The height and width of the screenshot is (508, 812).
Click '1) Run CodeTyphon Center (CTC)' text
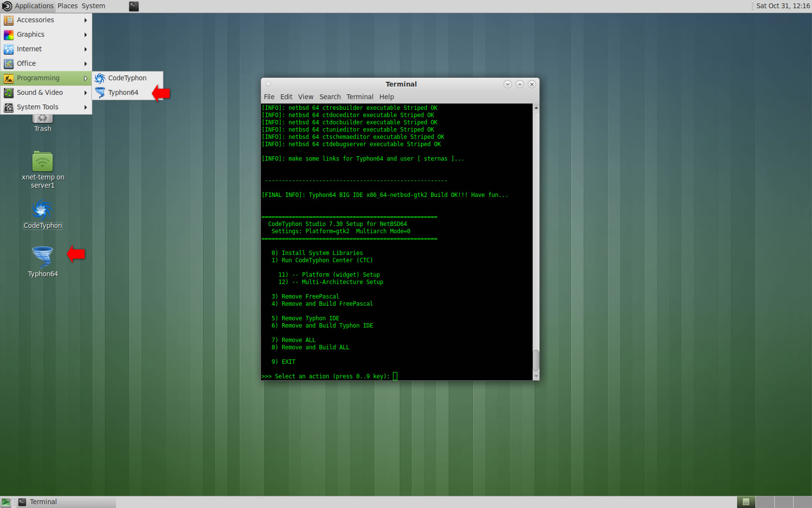click(322, 260)
